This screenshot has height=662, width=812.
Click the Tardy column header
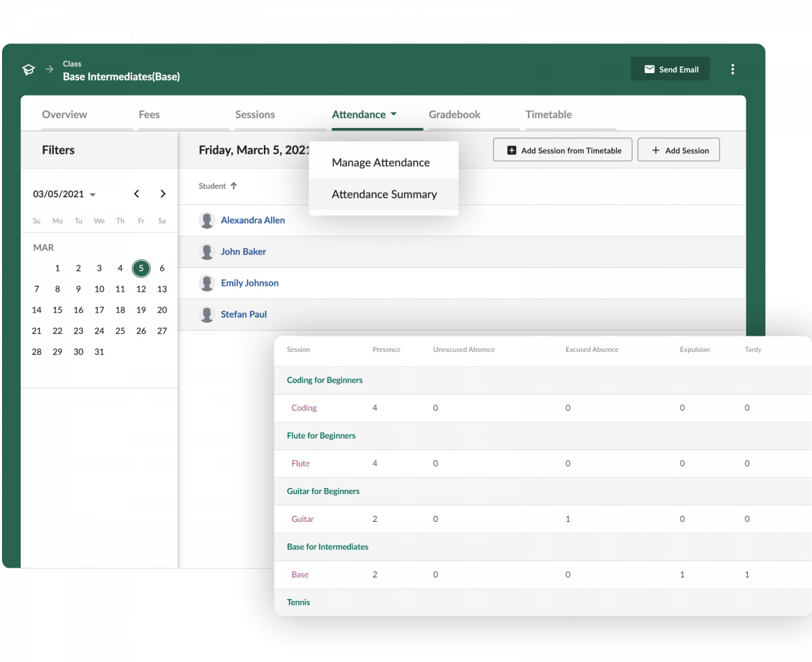click(753, 350)
